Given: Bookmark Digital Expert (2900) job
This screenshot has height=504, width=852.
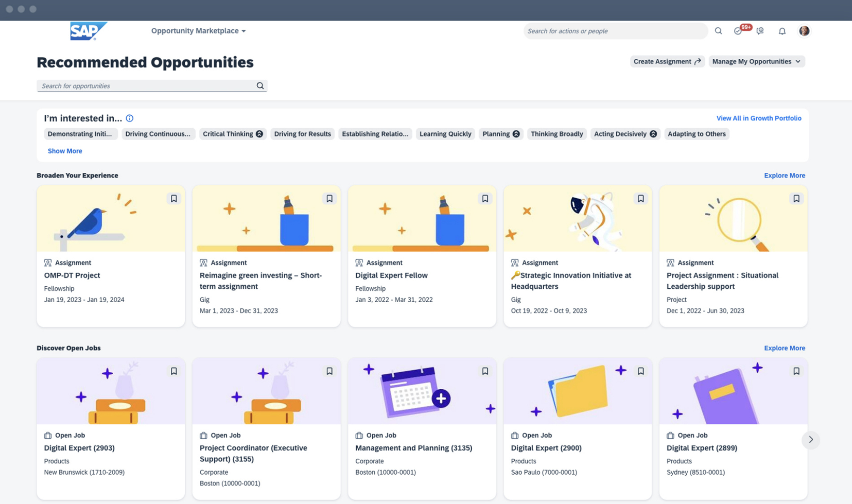Looking at the screenshot, I should coord(640,371).
